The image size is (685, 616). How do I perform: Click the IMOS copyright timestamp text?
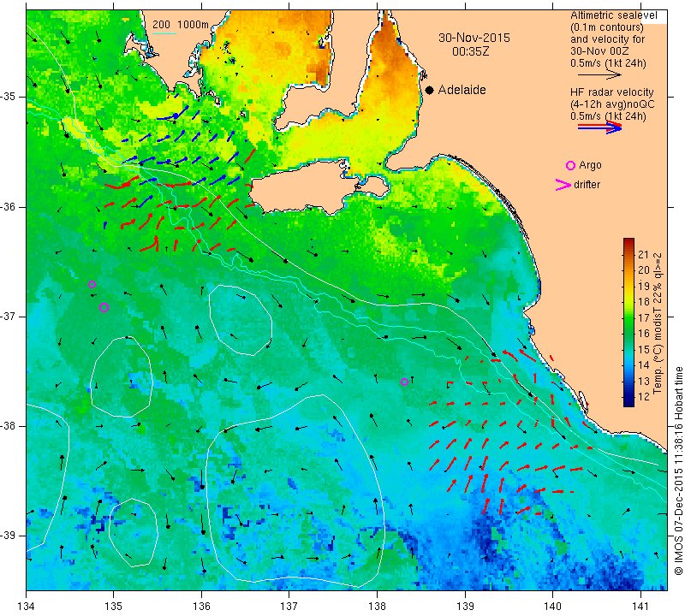click(678, 471)
